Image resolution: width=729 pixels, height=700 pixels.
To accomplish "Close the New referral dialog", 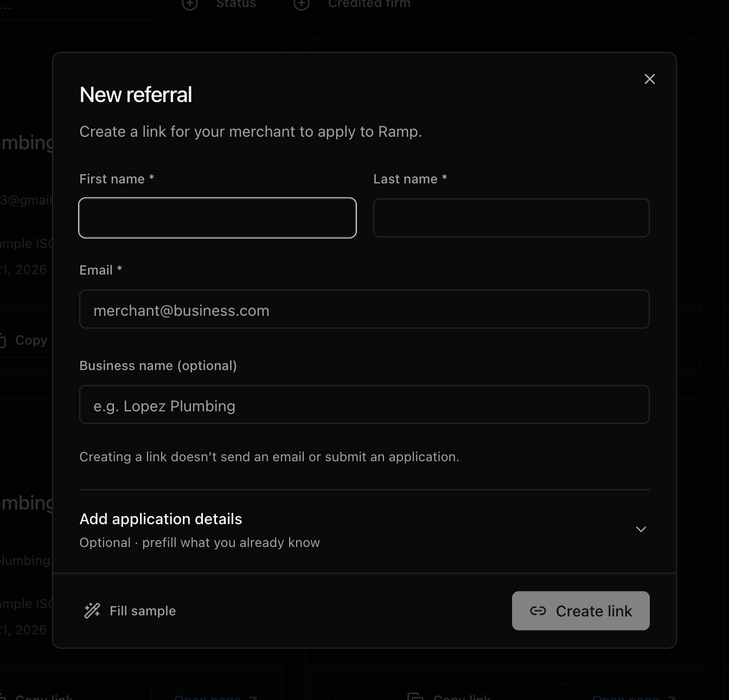I will 649,79.
